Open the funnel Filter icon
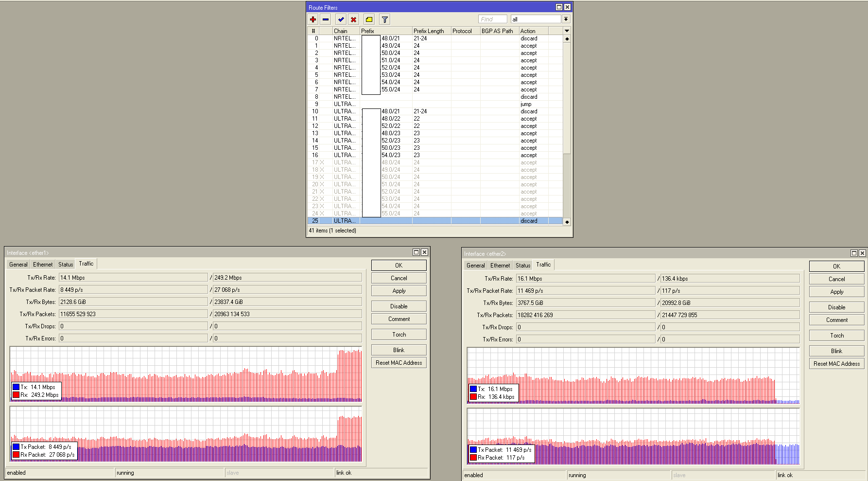868x481 pixels. click(385, 19)
